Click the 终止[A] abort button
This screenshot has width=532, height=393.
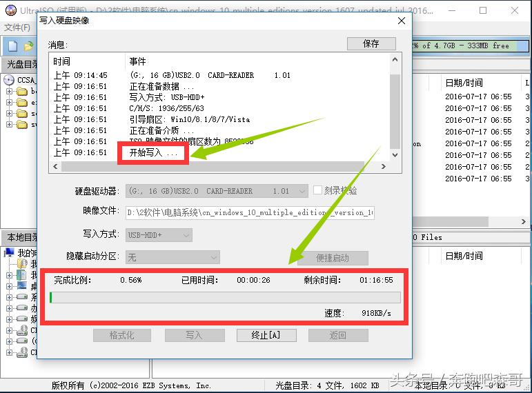coord(266,335)
